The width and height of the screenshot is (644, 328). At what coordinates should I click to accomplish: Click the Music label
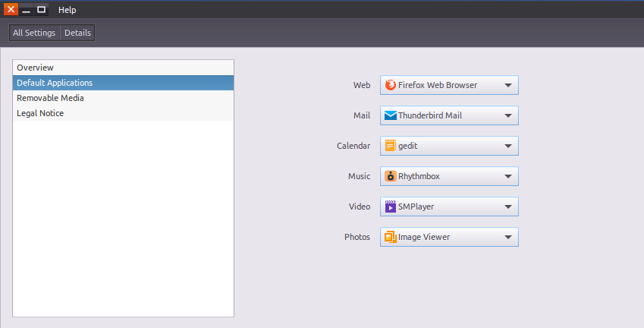point(360,176)
